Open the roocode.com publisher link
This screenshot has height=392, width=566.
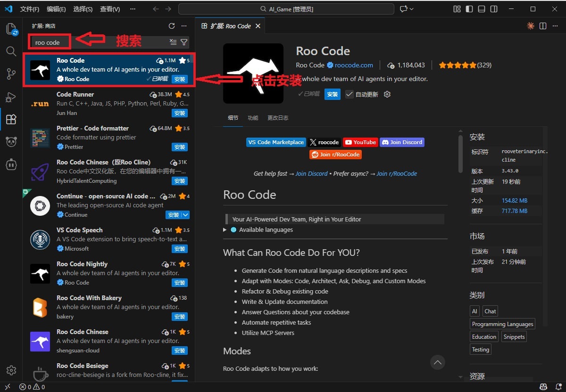pos(354,65)
